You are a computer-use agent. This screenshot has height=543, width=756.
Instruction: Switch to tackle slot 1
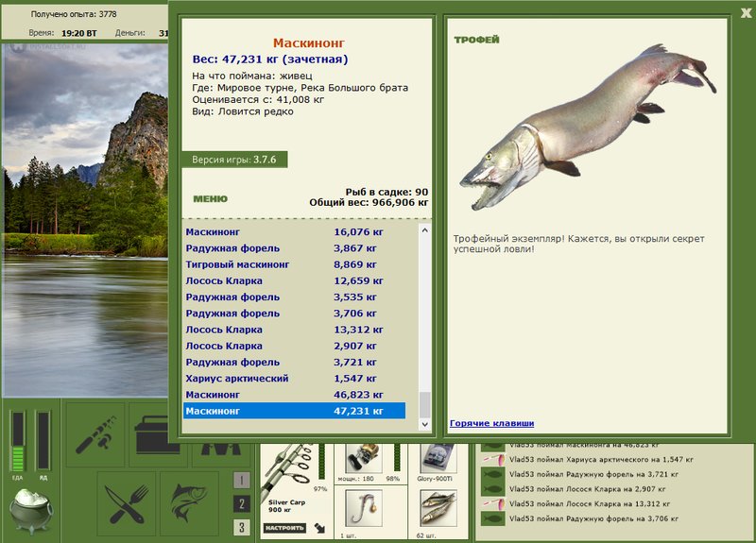[242, 481]
